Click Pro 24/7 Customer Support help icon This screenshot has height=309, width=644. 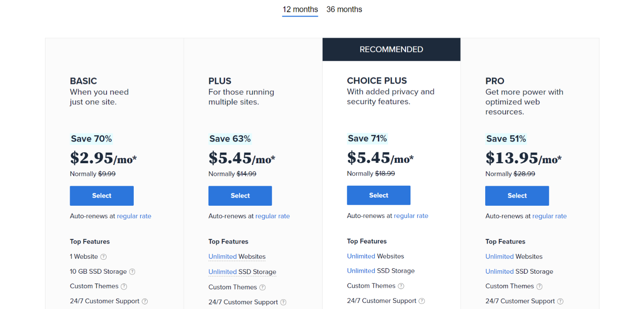(x=560, y=301)
